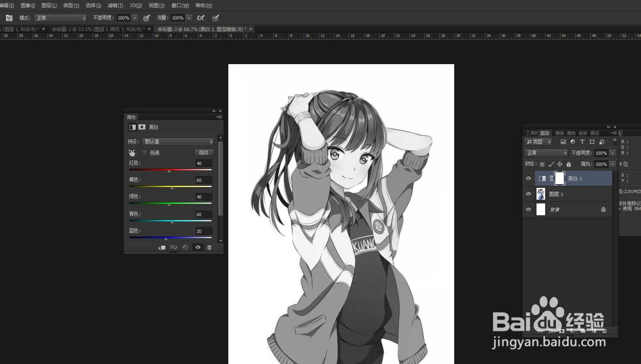Switch to the 色板 swatches tab

point(583,133)
